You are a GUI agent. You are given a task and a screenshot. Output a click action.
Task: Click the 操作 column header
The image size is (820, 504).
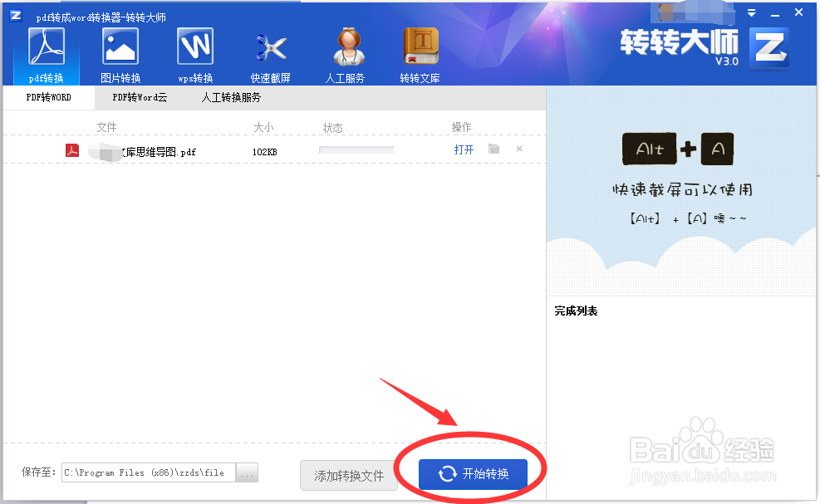(x=461, y=127)
